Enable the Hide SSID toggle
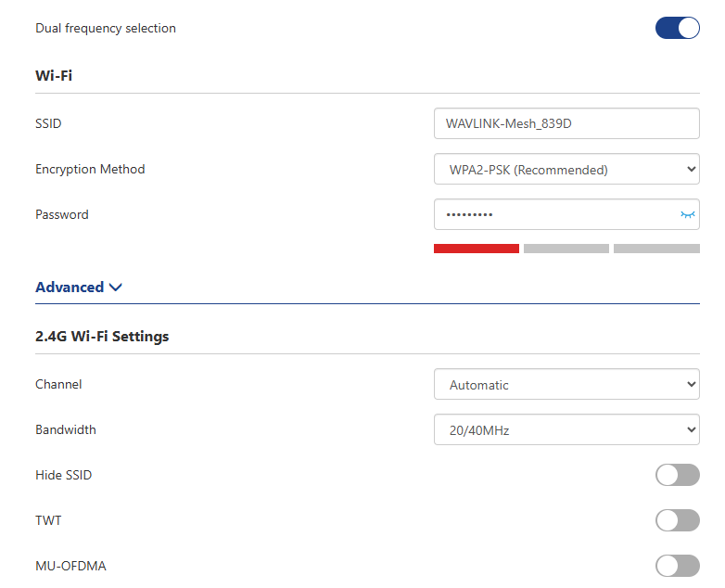 pyautogui.click(x=677, y=476)
